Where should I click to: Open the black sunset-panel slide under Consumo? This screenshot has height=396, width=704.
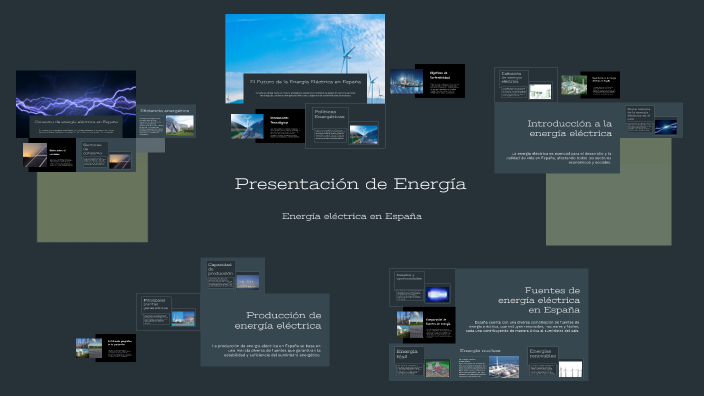click(x=49, y=155)
